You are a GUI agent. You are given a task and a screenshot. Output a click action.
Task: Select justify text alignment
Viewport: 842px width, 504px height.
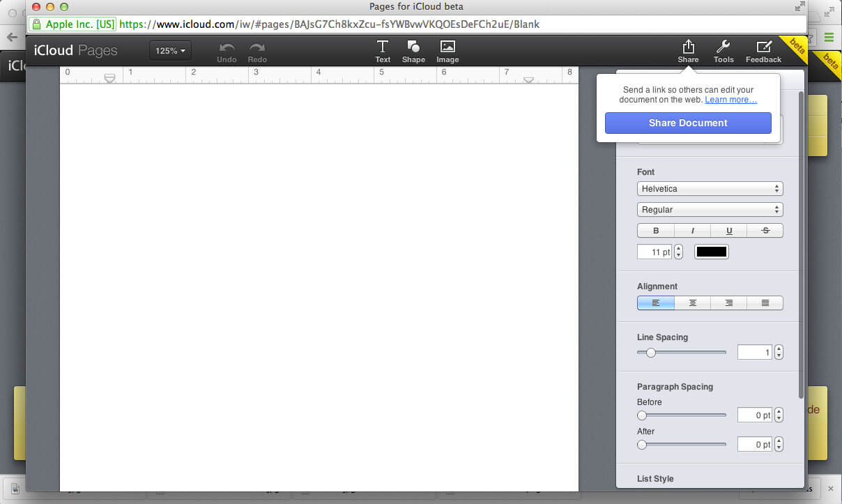coord(765,303)
